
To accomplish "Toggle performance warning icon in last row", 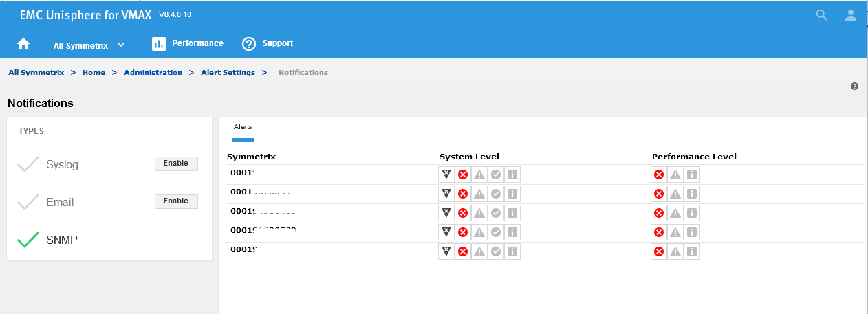I will pos(675,251).
